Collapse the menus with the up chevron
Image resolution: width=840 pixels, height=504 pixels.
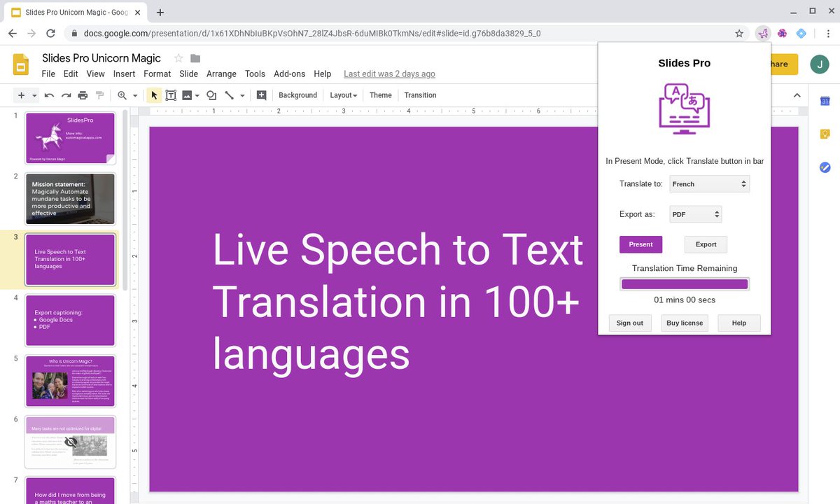pyautogui.click(x=797, y=95)
